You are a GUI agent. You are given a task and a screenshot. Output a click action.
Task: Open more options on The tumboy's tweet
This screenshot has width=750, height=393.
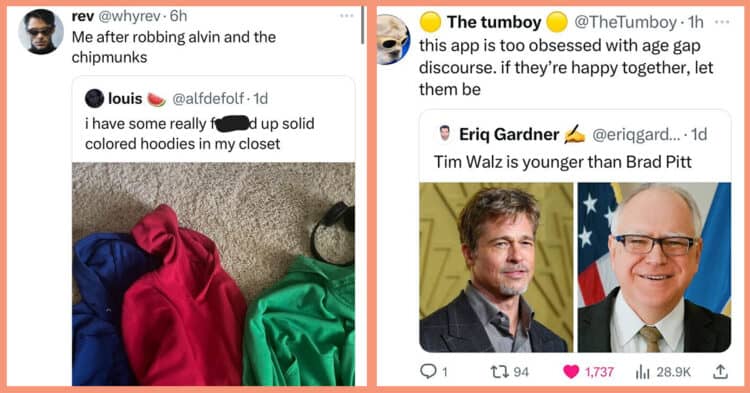click(x=722, y=22)
